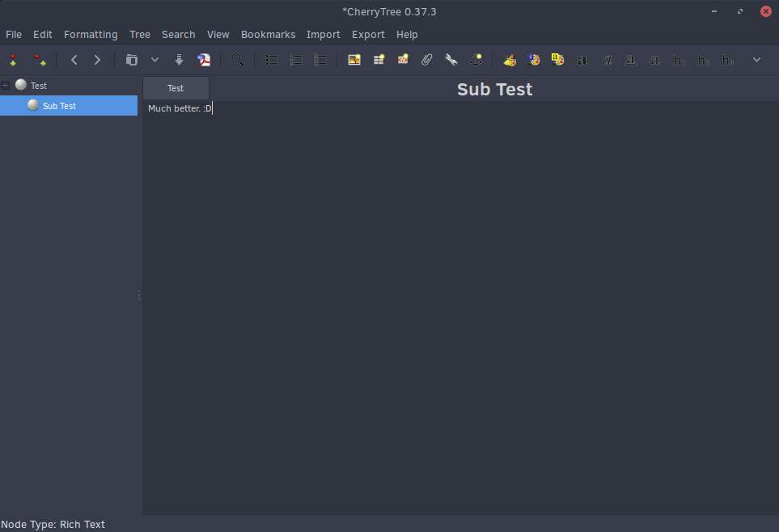Insert an anchor
The image size is (779, 532).
pos(476,60)
